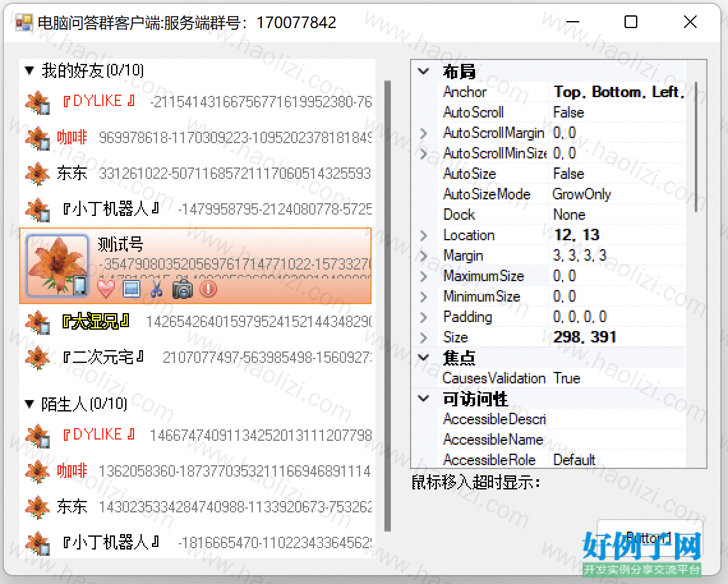Click the Margin value 3, 3, 3, 3
Viewport: 728px width, 584px height.
pos(579,256)
